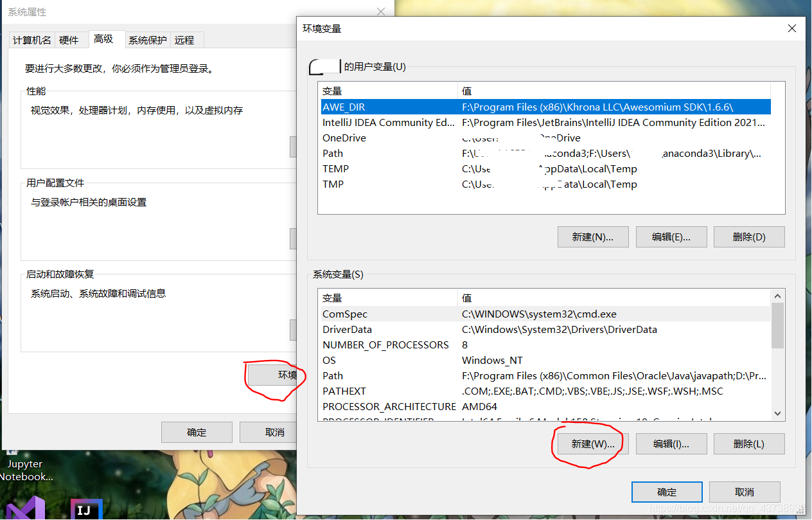Select AWE_DIR user variable row
Screen dimensions: 812x520
coord(545,107)
